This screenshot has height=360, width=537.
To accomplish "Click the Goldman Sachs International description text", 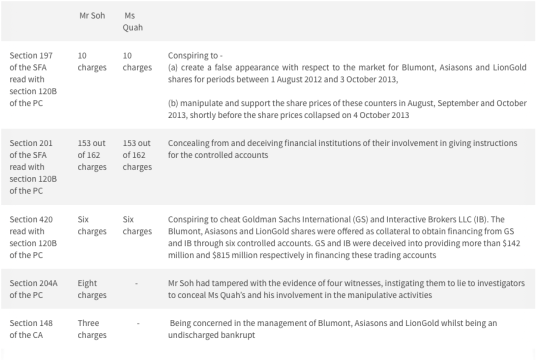I will tap(344, 237).
